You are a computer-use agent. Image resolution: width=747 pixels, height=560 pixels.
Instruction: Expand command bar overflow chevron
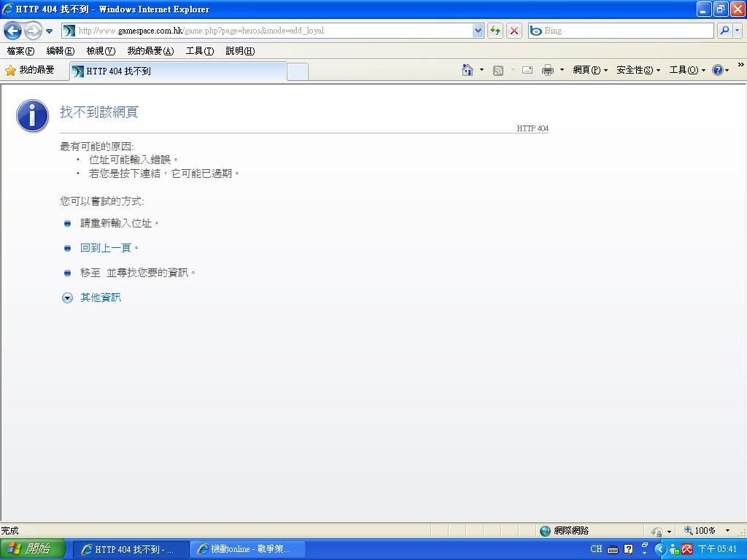(x=741, y=65)
